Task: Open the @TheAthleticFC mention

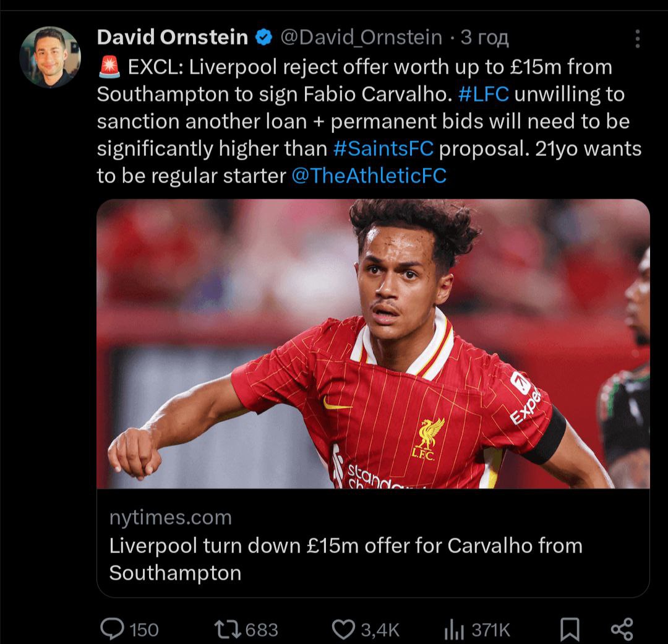Action: click(x=369, y=176)
